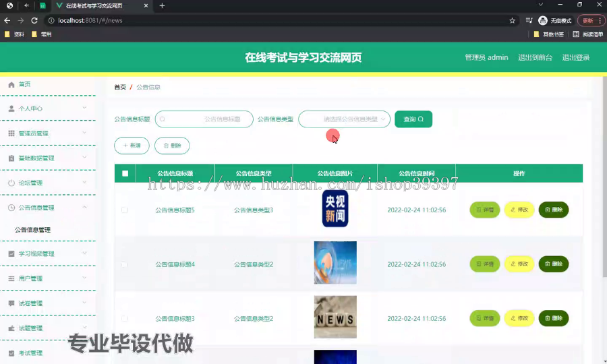The image size is (607, 364).
Task: Click the 学习视频管理 chart icon
Action: [11, 253]
